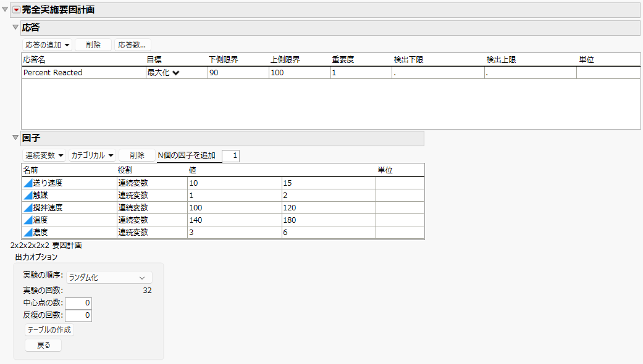The height and width of the screenshot is (364, 643).
Task: Edit the low value 1 for 触媒
Action: point(235,196)
